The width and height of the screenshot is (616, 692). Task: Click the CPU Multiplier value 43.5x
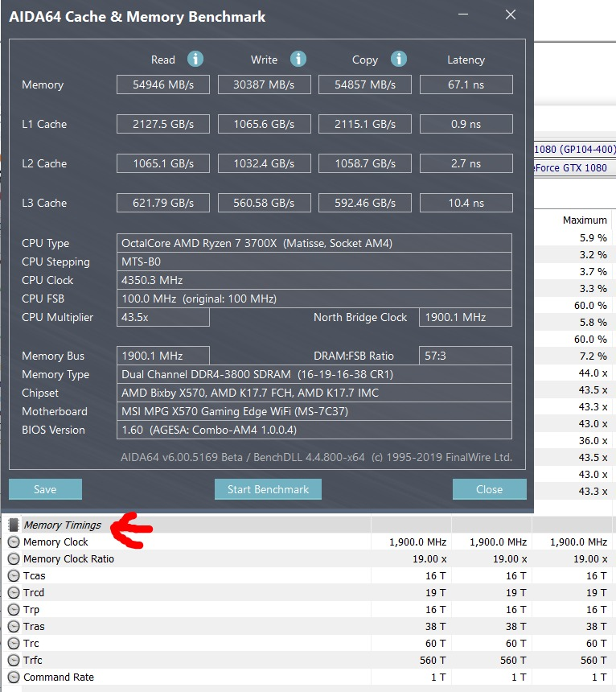[163, 317]
